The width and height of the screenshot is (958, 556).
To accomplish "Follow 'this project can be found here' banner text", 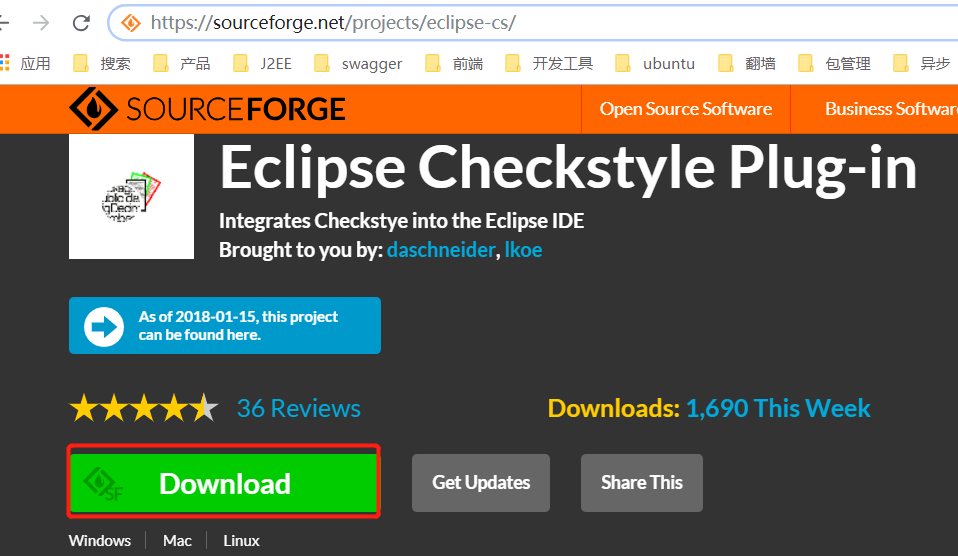I will point(238,326).
